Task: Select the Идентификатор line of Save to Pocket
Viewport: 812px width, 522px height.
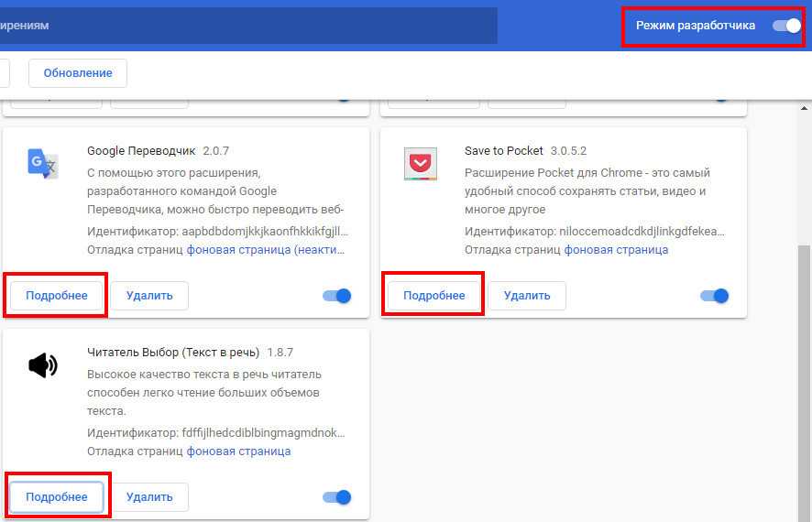Action: (x=595, y=232)
